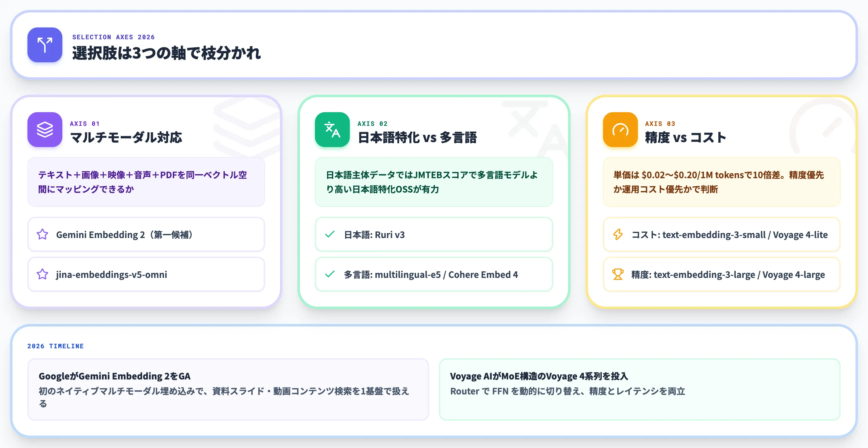Click the 日本語特化 vs 多言語 title
Viewport: 868px width, 448px height.
[417, 137]
